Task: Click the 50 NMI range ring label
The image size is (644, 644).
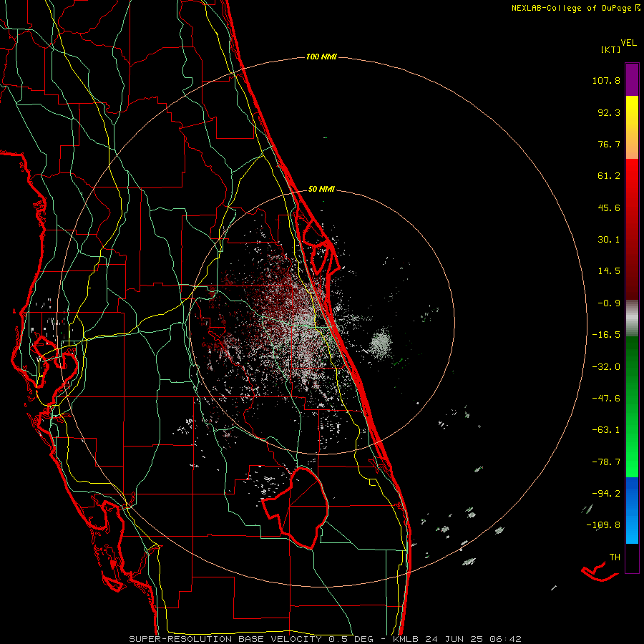Action: point(321,190)
